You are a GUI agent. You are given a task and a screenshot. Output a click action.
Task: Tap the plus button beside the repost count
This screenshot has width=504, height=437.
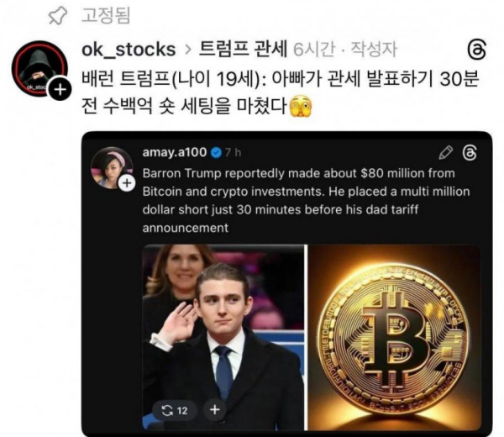coord(215,409)
